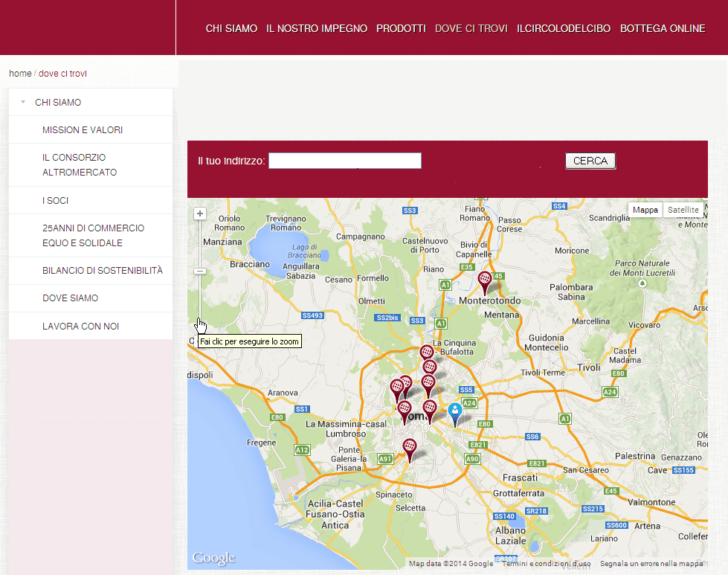Click 'Segnala un errore nella mappa'
This screenshot has width=728, height=575.
pos(651,563)
